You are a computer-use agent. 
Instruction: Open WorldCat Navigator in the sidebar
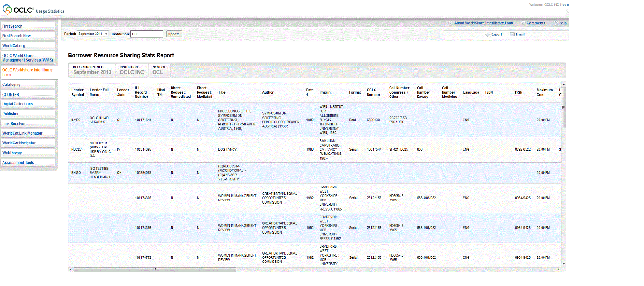click(x=28, y=143)
